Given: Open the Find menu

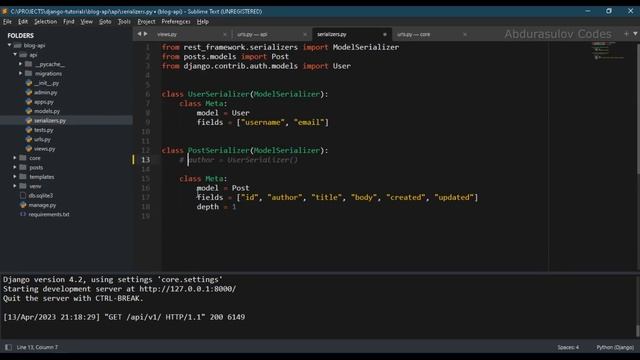Looking at the screenshot, I should point(69,22).
